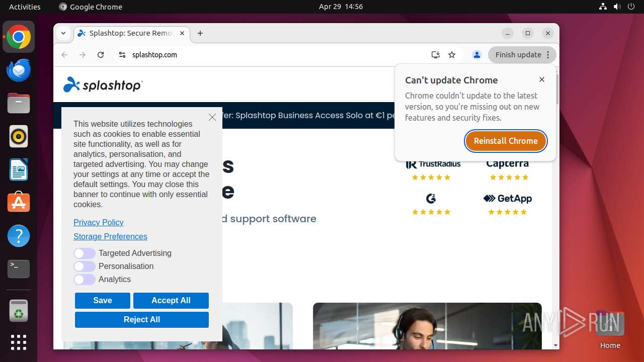Open the Help icon in dock
644x362 pixels.
pos(19,236)
